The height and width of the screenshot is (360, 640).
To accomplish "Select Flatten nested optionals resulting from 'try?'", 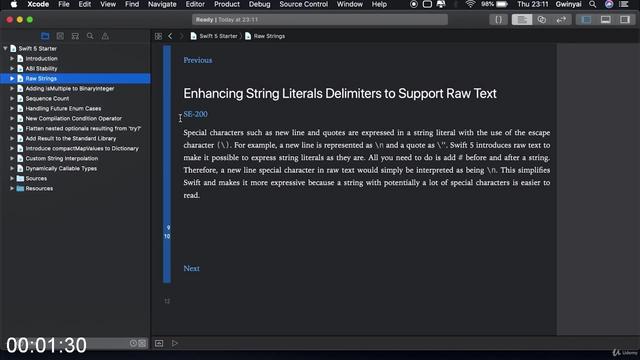I will (x=83, y=129).
